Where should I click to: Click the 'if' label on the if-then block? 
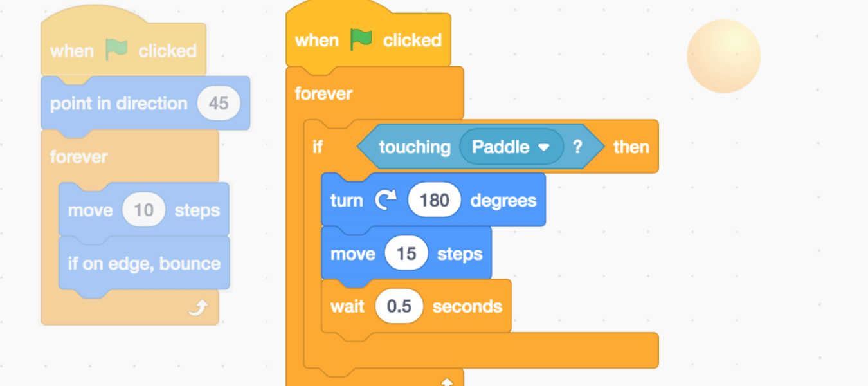pos(318,147)
